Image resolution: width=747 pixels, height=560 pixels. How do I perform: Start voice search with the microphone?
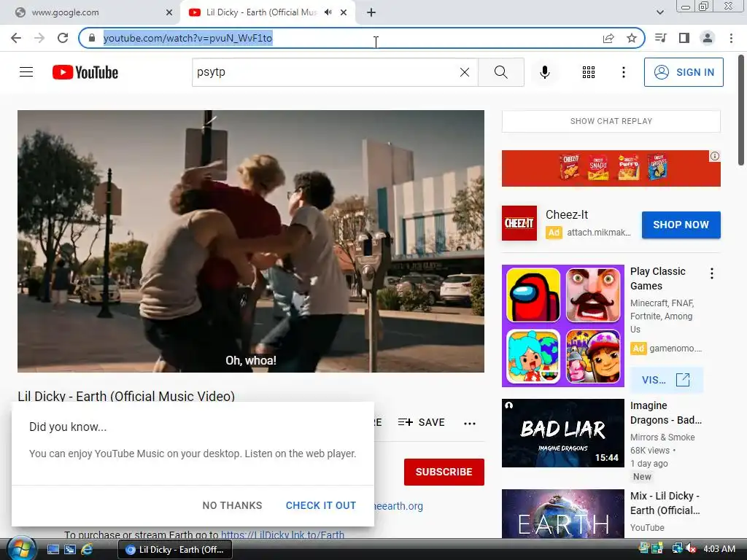click(x=544, y=72)
